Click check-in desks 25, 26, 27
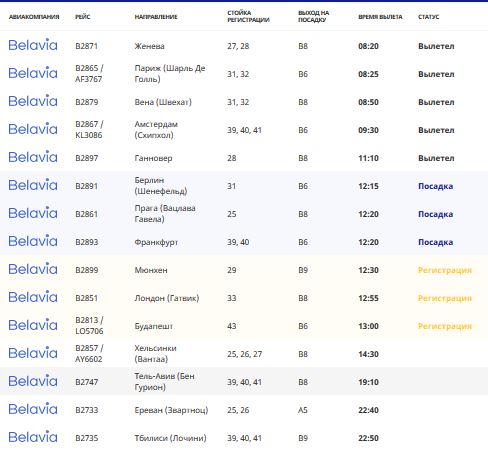Image resolution: width=488 pixels, height=451 pixels. [x=245, y=354]
